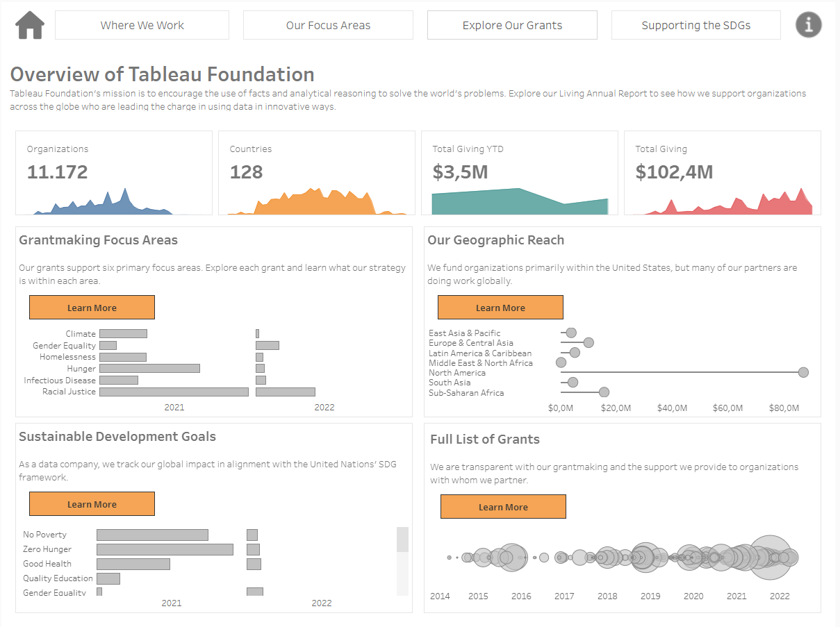
Task: Select the largest grant bubble near 2022
Action: 770,558
